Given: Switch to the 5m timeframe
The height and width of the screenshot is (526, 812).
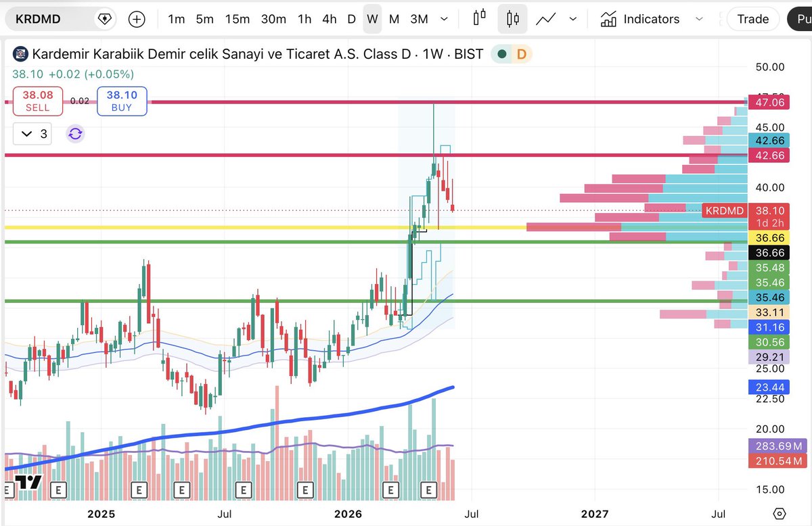Looking at the screenshot, I should click(x=205, y=19).
